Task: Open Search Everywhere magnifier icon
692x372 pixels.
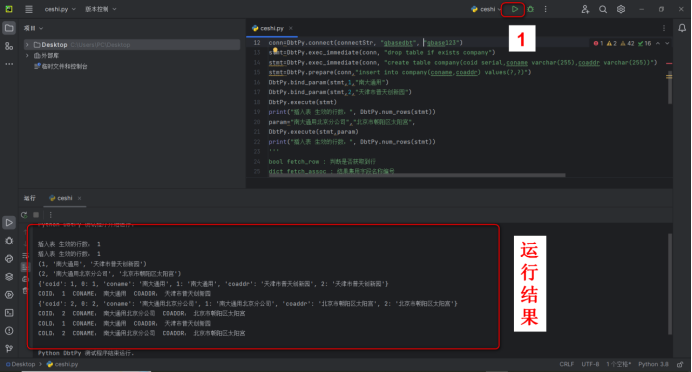Action: coord(603,9)
